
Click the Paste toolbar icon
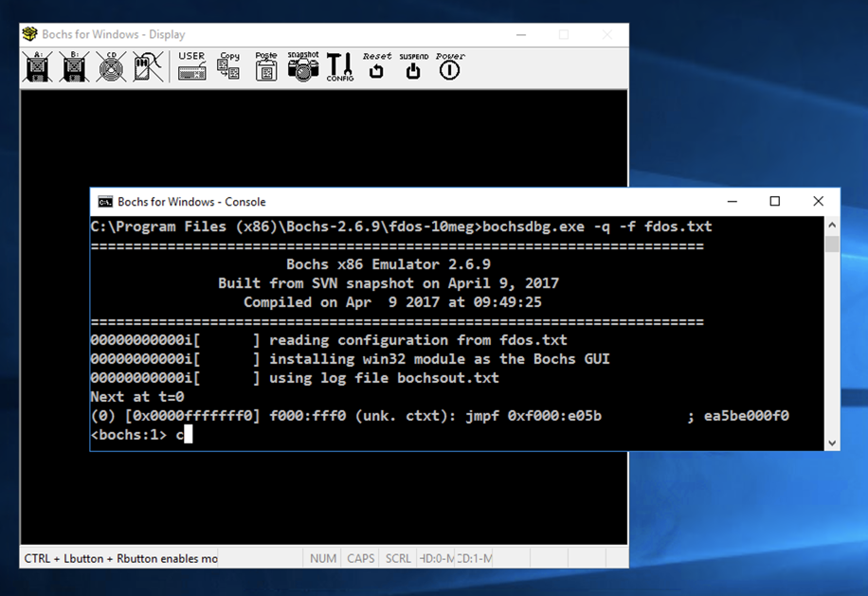266,66
